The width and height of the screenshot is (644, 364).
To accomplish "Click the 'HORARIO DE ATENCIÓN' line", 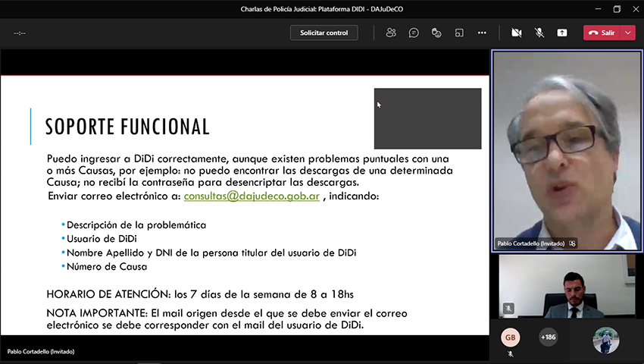I will click(200, 294).
